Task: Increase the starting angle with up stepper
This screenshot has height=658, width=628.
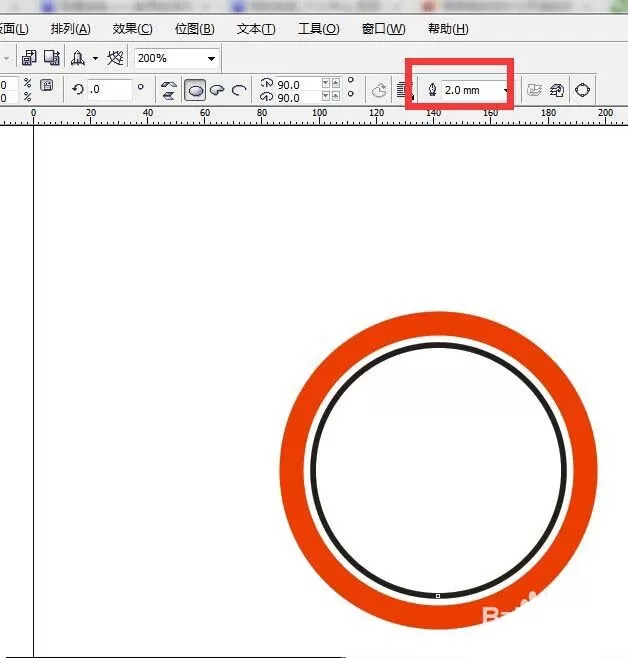Action: 336,83
